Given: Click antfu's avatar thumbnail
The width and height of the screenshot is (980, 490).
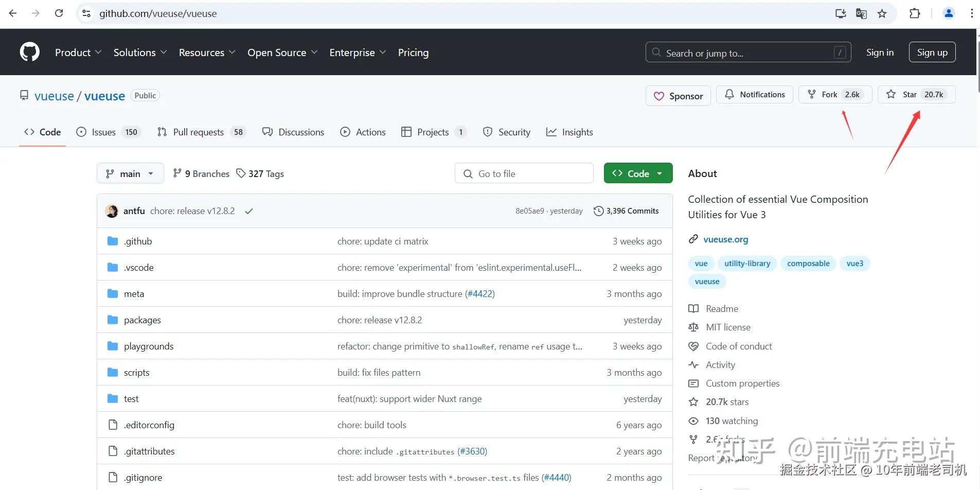Looking at the screenshot, I should coord(112,211).
